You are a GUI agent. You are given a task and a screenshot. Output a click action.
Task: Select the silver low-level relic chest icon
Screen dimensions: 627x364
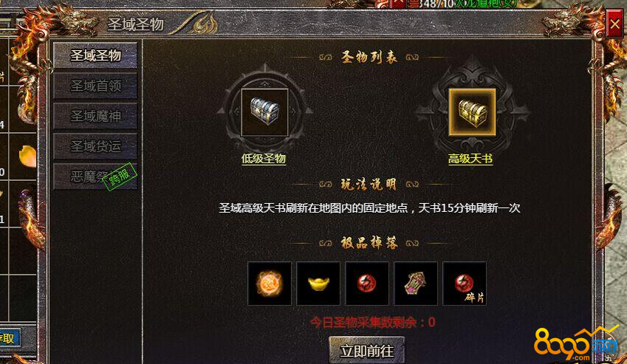(264, 112)
